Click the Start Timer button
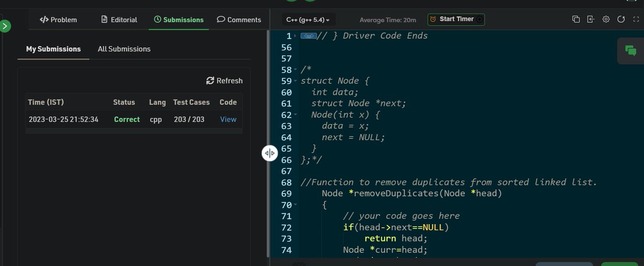This screenshot has height=266, width=644. (456, 19)
